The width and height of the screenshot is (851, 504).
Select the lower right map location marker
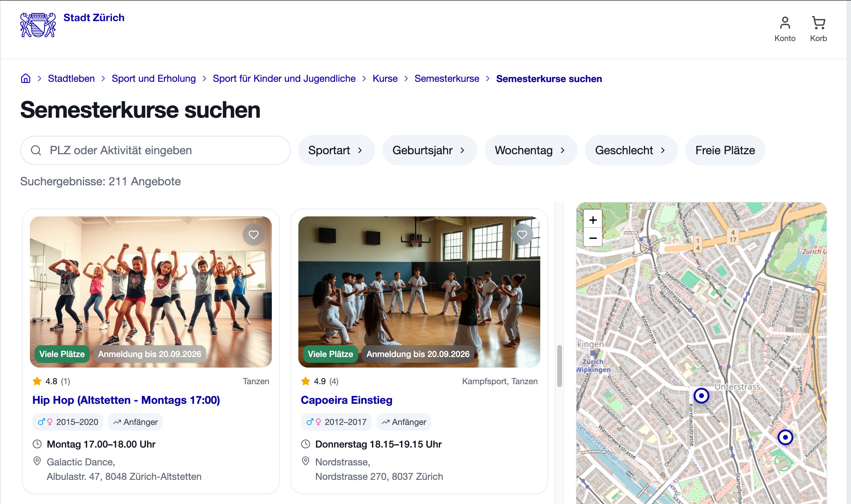coord(785,437)
